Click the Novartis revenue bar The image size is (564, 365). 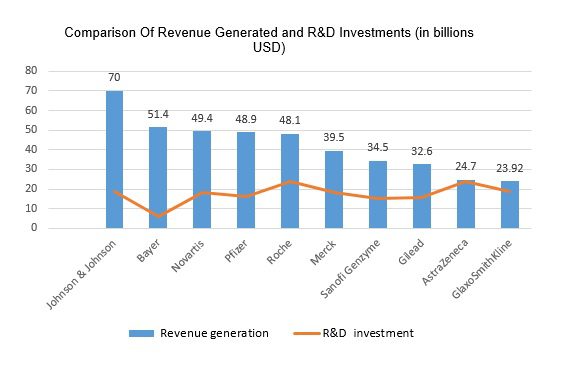point(202,179)
